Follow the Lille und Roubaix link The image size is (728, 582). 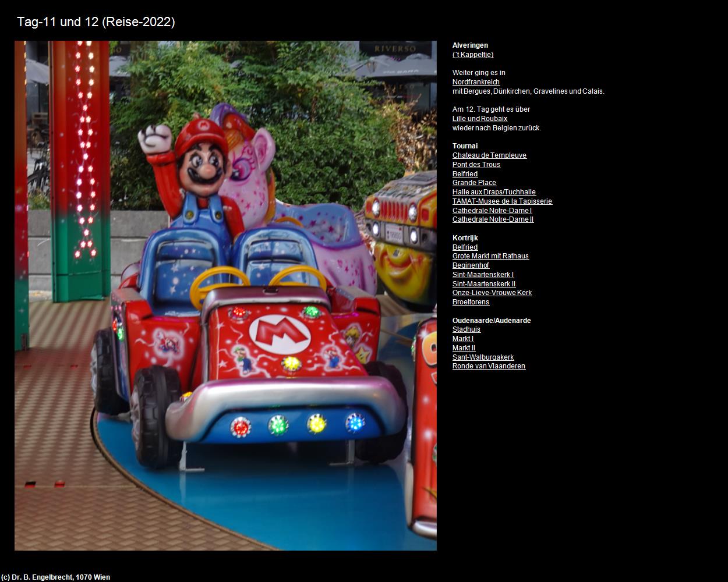480,119
